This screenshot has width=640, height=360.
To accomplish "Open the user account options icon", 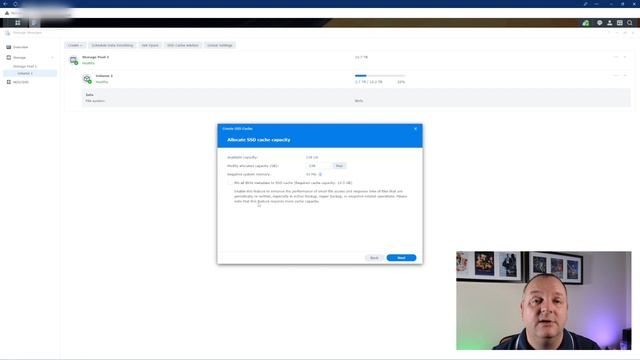I will [609, 23].
